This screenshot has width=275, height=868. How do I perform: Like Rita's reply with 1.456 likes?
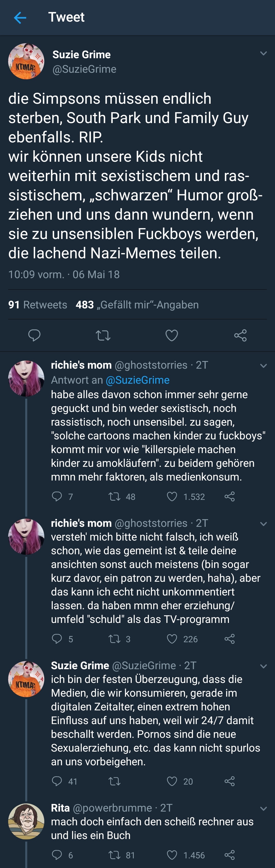click(x=172, y=855)
